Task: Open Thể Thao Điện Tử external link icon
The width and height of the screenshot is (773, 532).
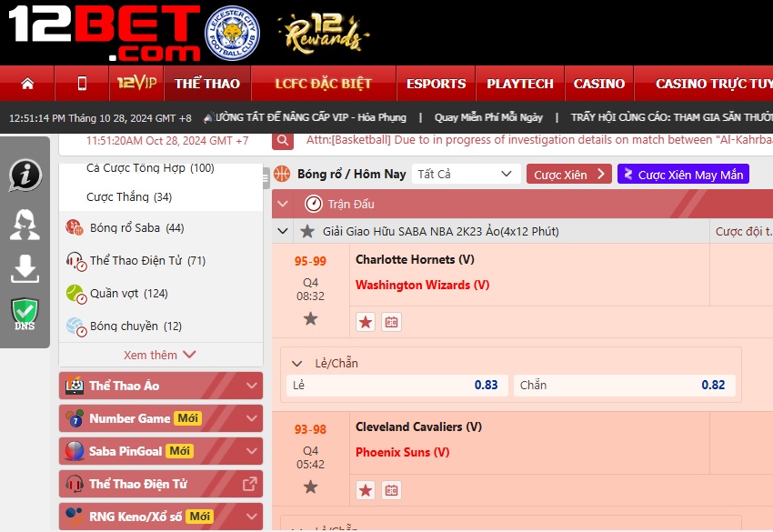Action: pyautogui.click(x=250, y=484)
